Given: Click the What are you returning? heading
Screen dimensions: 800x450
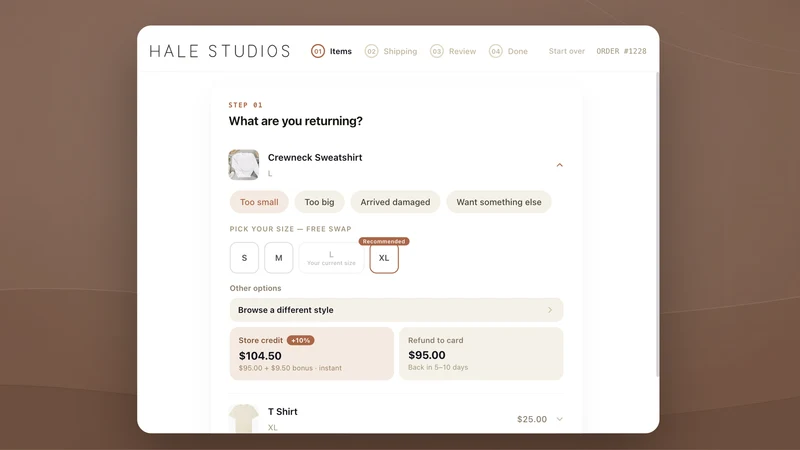Looking at the screenshot, I should 295,121.
